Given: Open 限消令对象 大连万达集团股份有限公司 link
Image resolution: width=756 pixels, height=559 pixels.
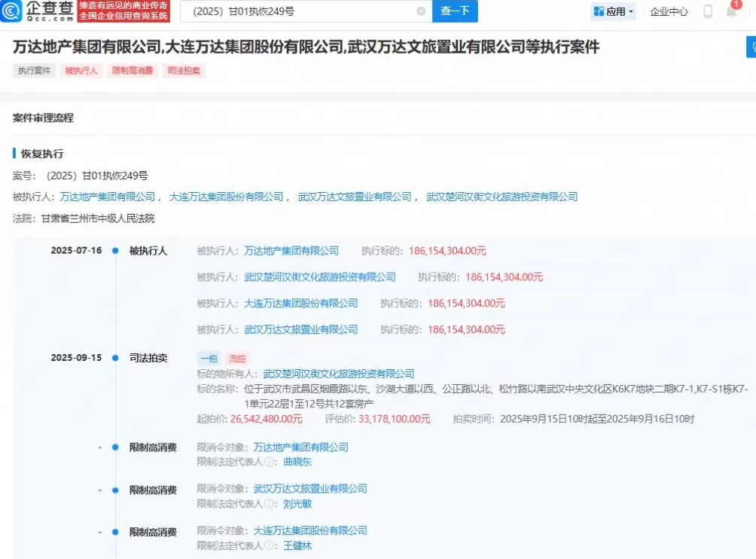Looking at the screenshot, I should [x=310, y=531].
